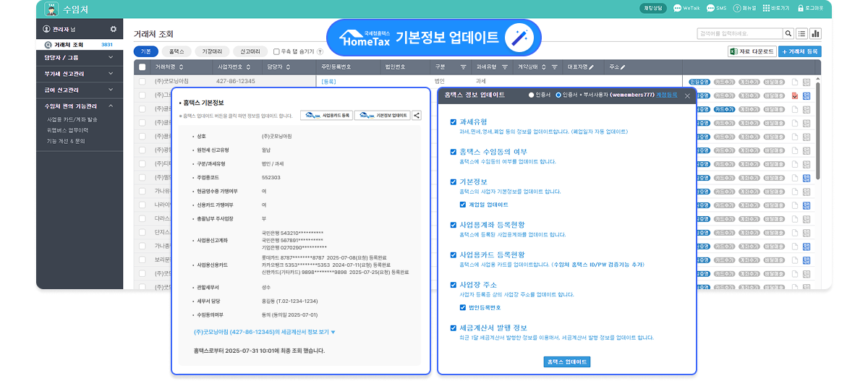Click help question mark beside 우측 탭 숨기기
Viewport: 868px width, 381px height.
click(x=320, y=52)
